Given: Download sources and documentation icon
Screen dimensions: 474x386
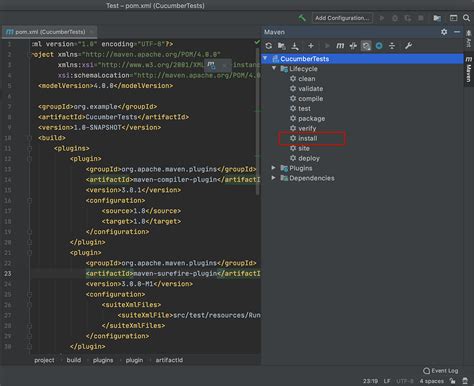Looking at the screenshot, I should tap(295, 46).
